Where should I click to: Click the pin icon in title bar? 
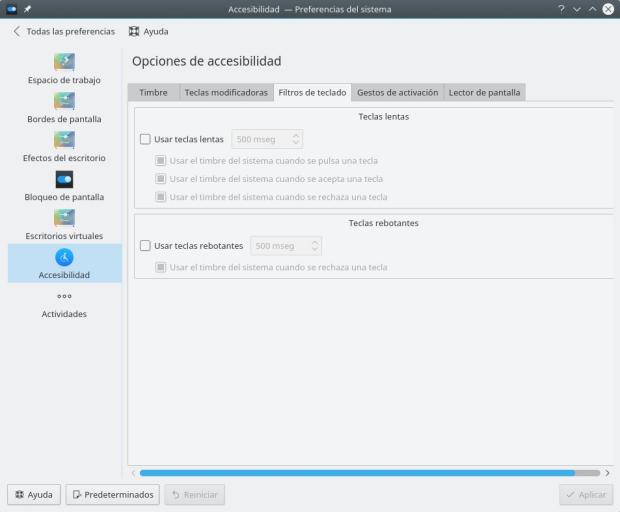pyautogui.click(x=27, y=9)
